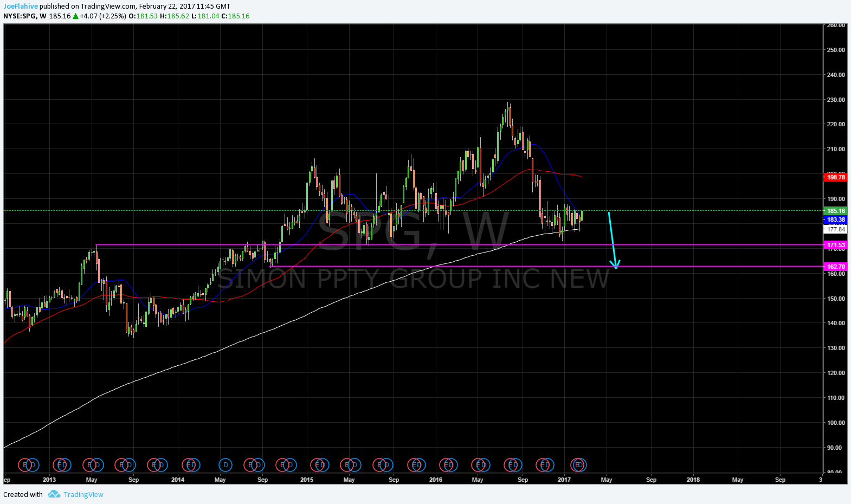Click the blue 183.38 moving average price label

[x=835, y=219]
